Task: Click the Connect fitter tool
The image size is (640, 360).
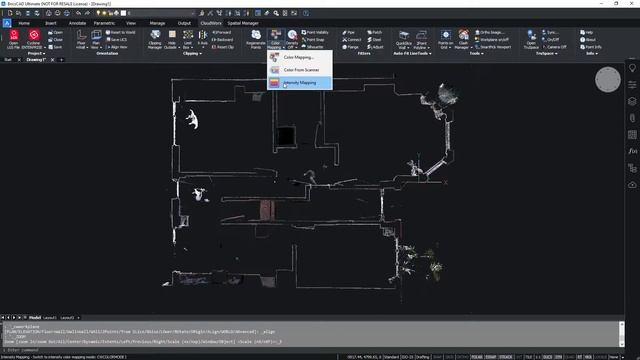Action: point(352,40)
